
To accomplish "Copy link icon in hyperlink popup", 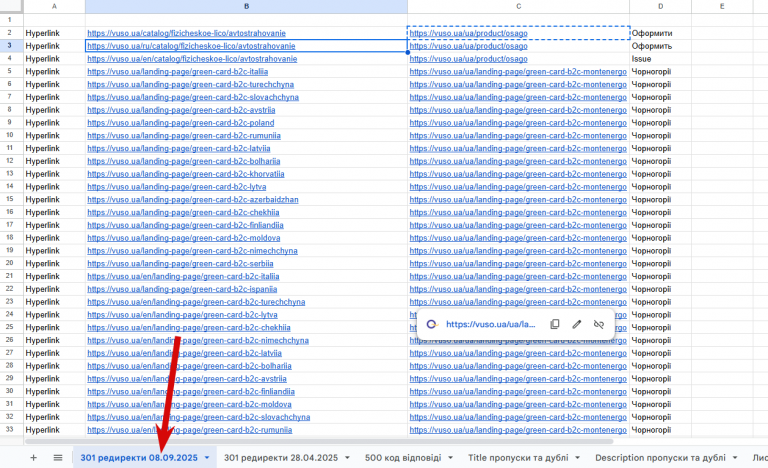I will tap(554, 324).
